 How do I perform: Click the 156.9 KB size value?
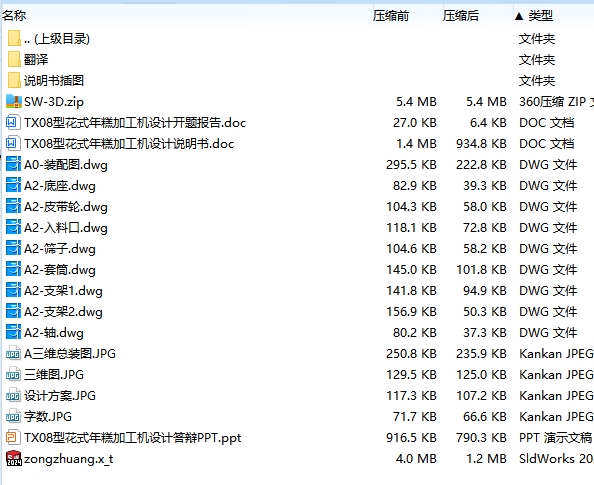pos(411,311)
